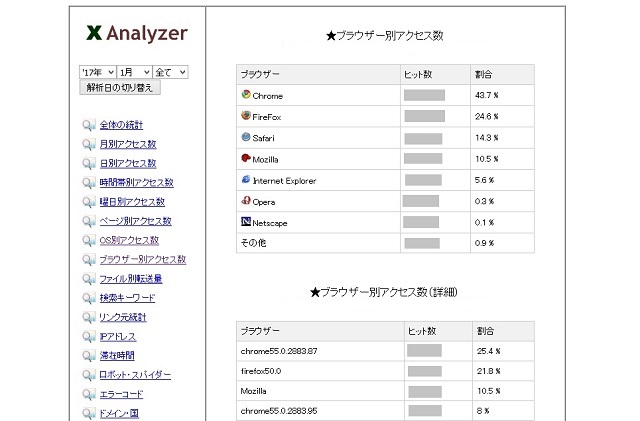Click the Chrome hit count bar
640x421 pixels.
pos(424,95)
